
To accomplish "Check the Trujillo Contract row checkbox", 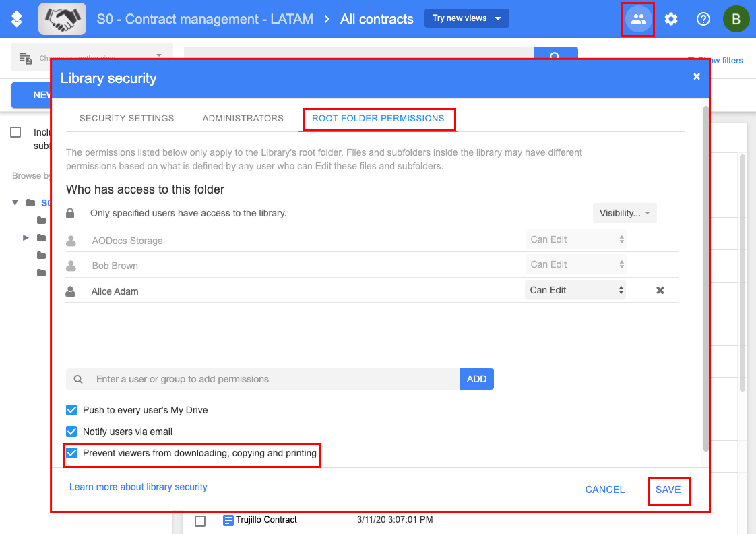I will pos(200,521).
